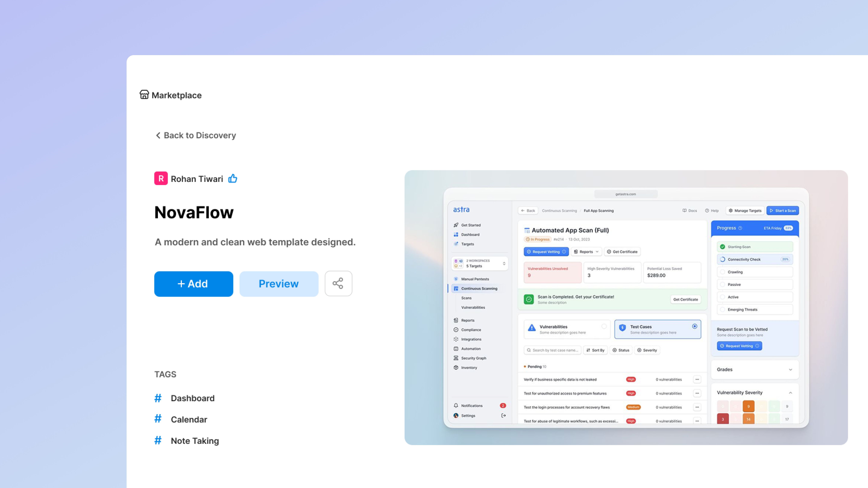868x488 pixels.
Task: Click the hash icon next to Calendar
Action: tap(158, 419)
